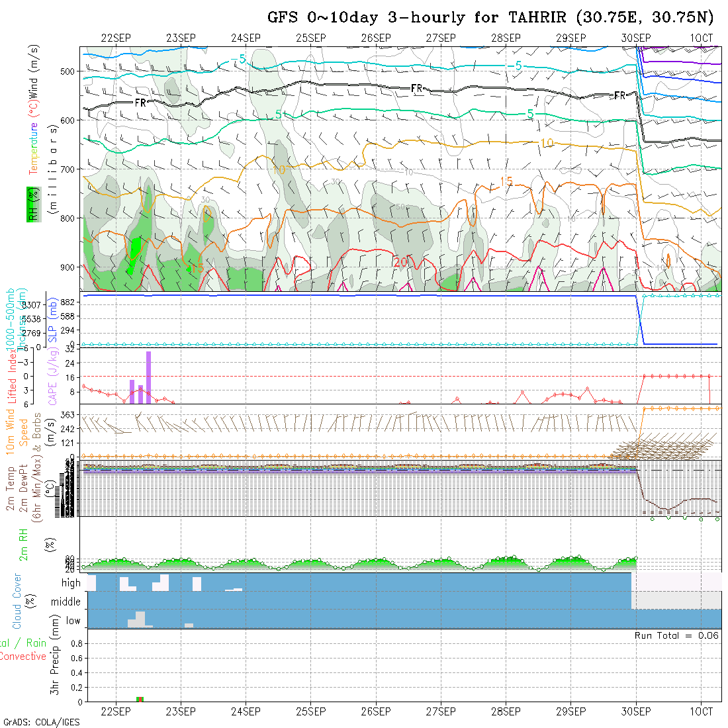Open the GrADS: COLA/IGES credit text
Image resolution: width=728 pixels, height=728 pixels.
(41, 722)
